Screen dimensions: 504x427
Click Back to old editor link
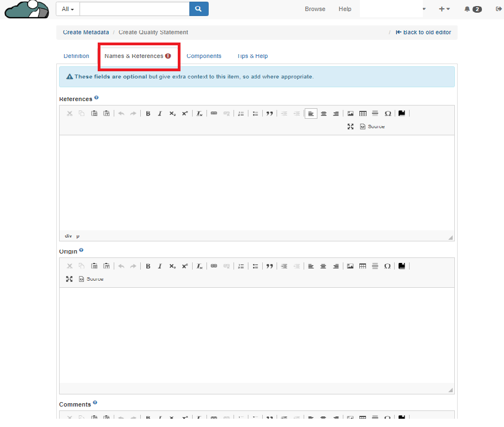[423, 33]
